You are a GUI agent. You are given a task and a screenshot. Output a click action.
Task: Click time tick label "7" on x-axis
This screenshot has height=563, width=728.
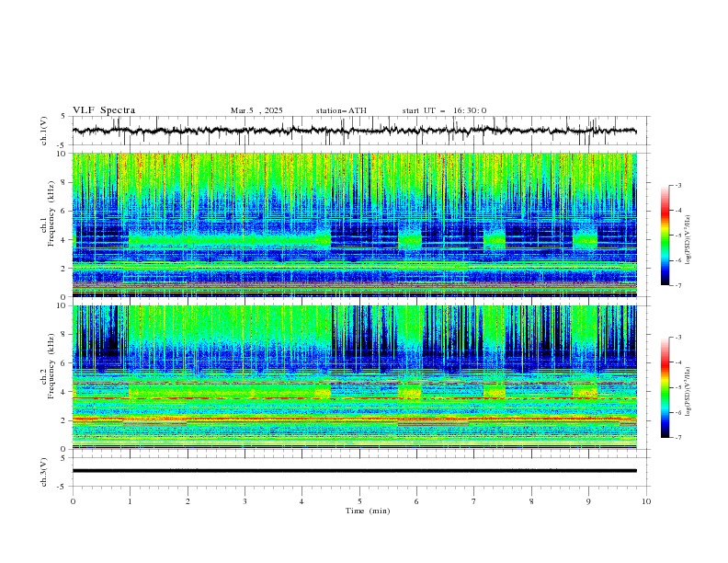tap(474, 501)
